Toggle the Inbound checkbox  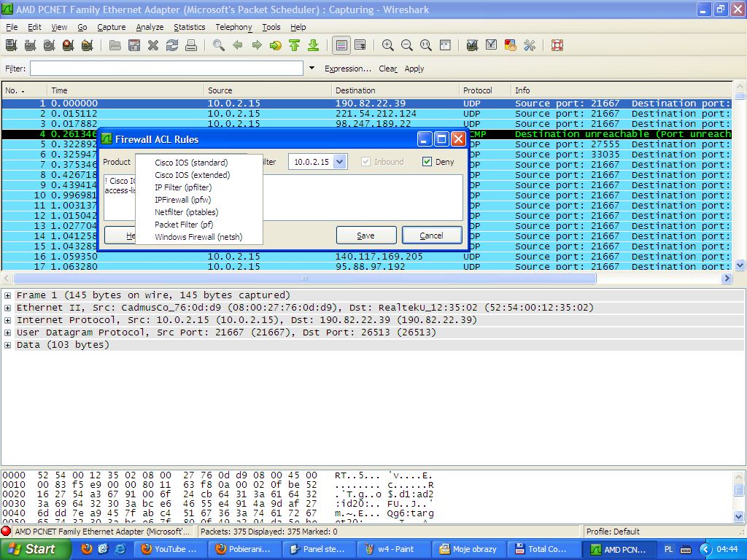(366, 162)
